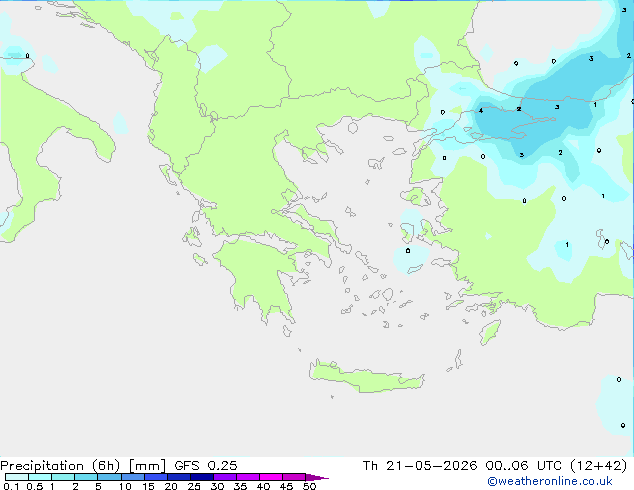Click the 25 mm dark blue legend swatch
This screenshot has height=490, width=634.
click(201, 477)
